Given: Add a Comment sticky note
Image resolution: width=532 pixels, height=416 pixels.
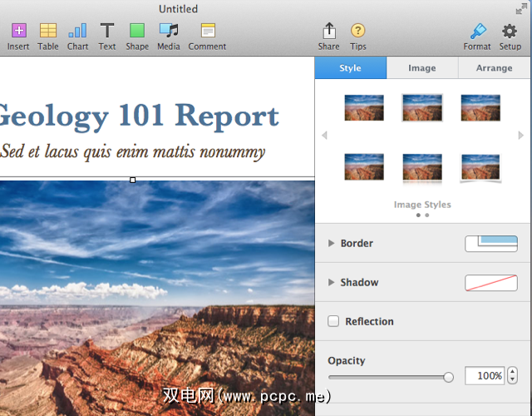Looking at the screenshot, I should point(207,32).
